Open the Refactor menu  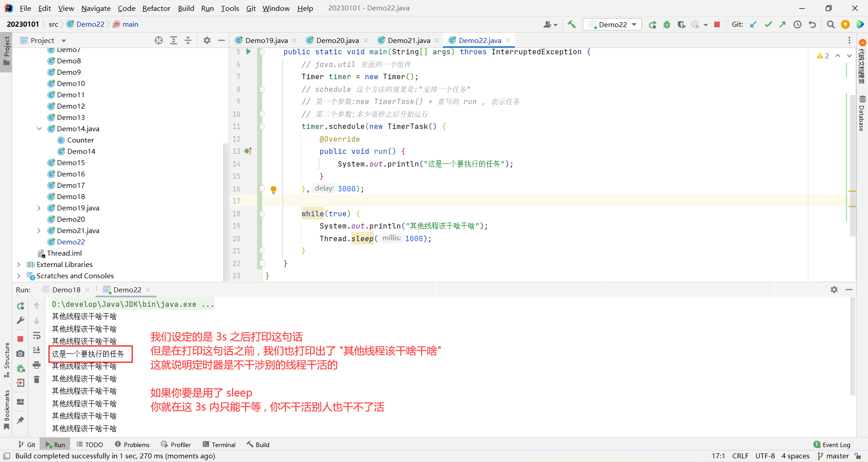[156, 8]
